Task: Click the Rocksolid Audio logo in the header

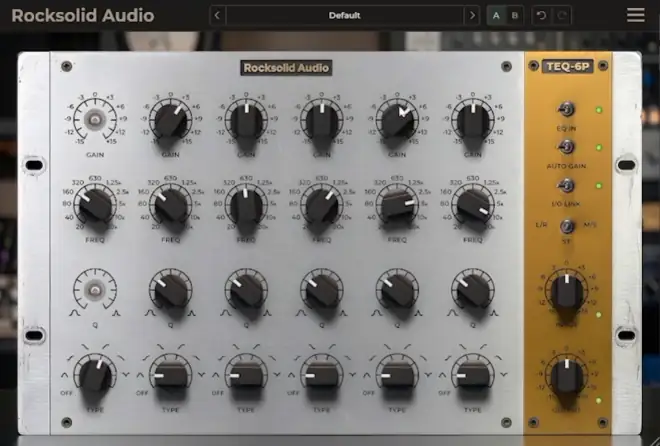Action: tap(83, 16)
